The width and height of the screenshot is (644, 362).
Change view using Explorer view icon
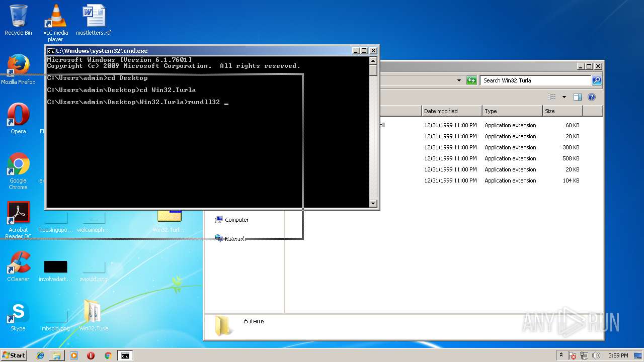point(552,97)
